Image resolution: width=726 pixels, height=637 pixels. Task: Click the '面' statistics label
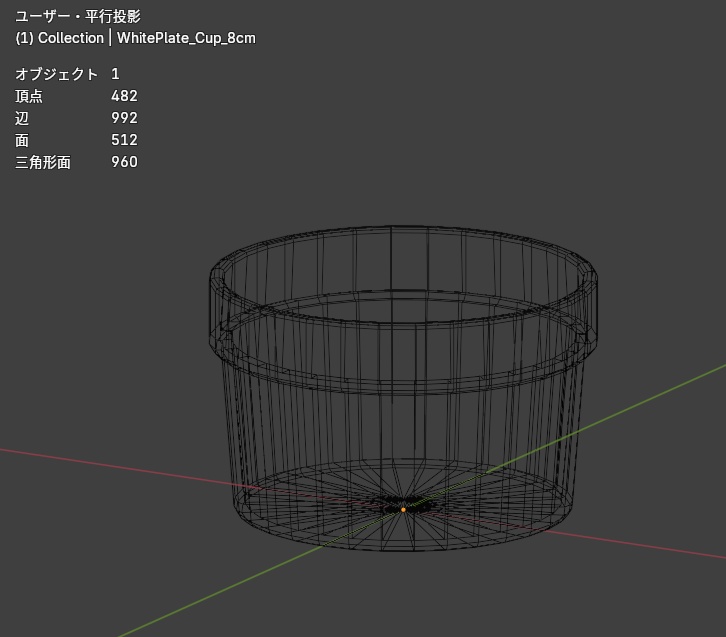tap(22, 140)
